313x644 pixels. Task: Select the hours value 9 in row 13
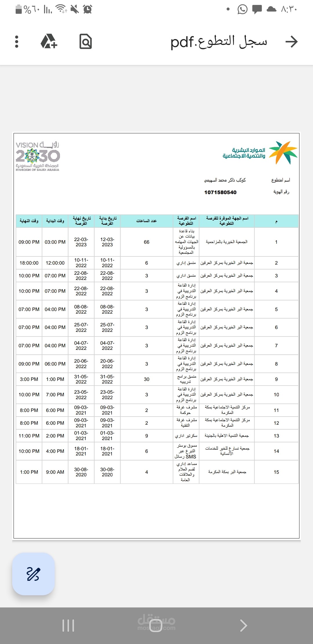[x=147, y=436]
